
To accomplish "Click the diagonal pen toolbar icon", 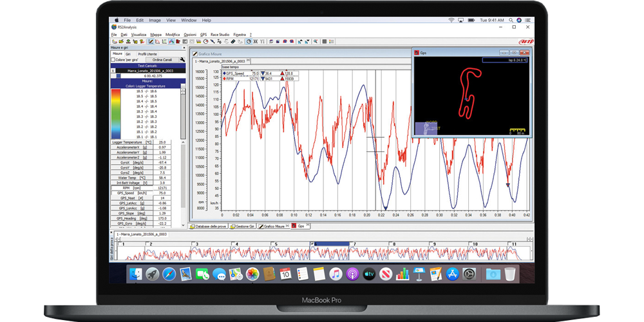I will 213,41.
